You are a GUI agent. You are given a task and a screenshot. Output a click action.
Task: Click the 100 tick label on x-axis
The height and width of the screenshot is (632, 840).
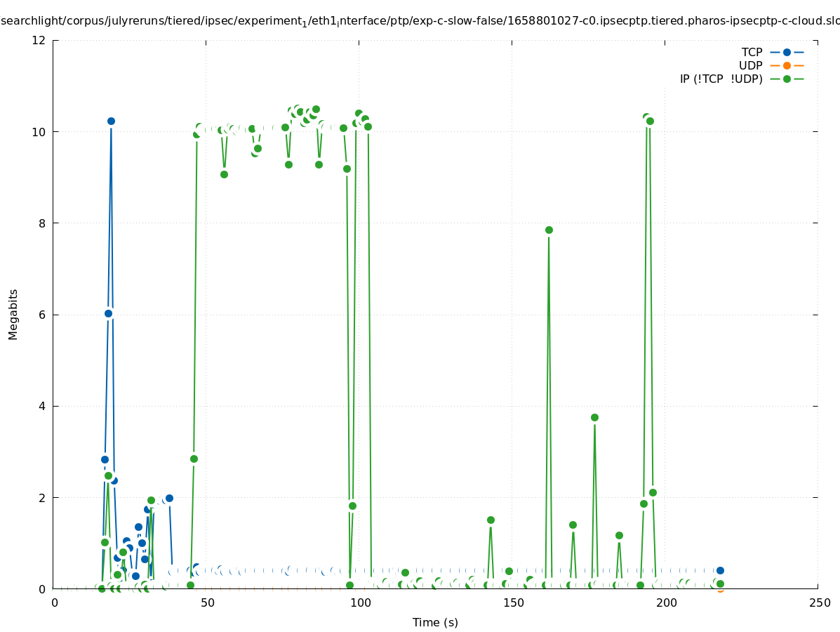pos(360,603)
